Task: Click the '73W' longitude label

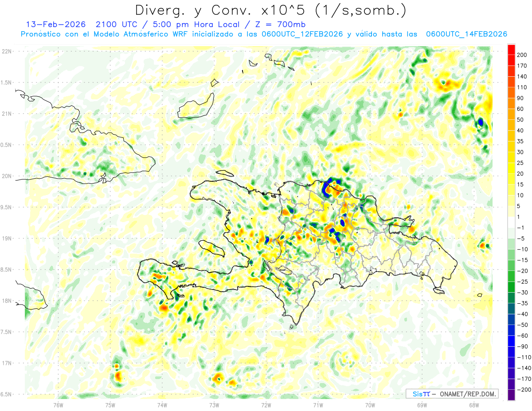Action: point(214,405)
